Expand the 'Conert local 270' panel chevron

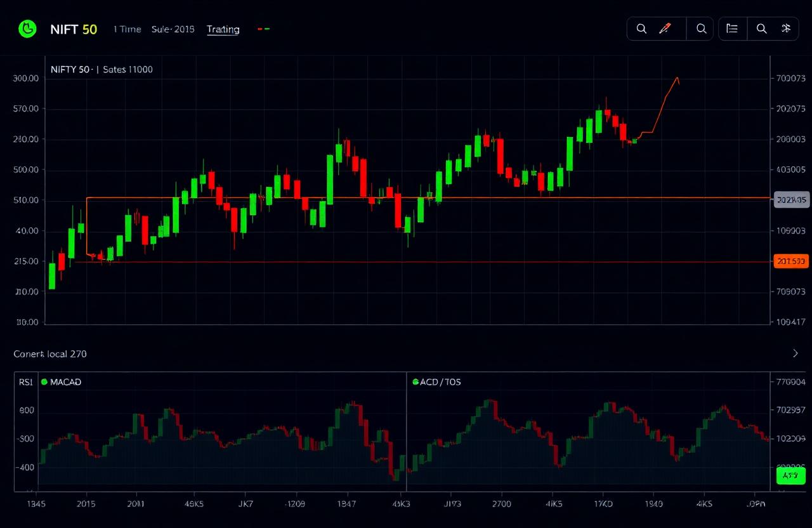796,353
